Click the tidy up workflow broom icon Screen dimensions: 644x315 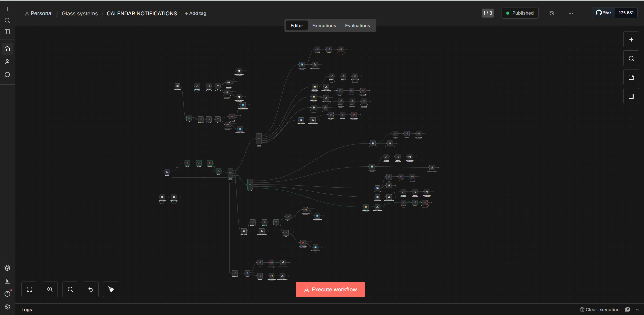pos(111,289)
